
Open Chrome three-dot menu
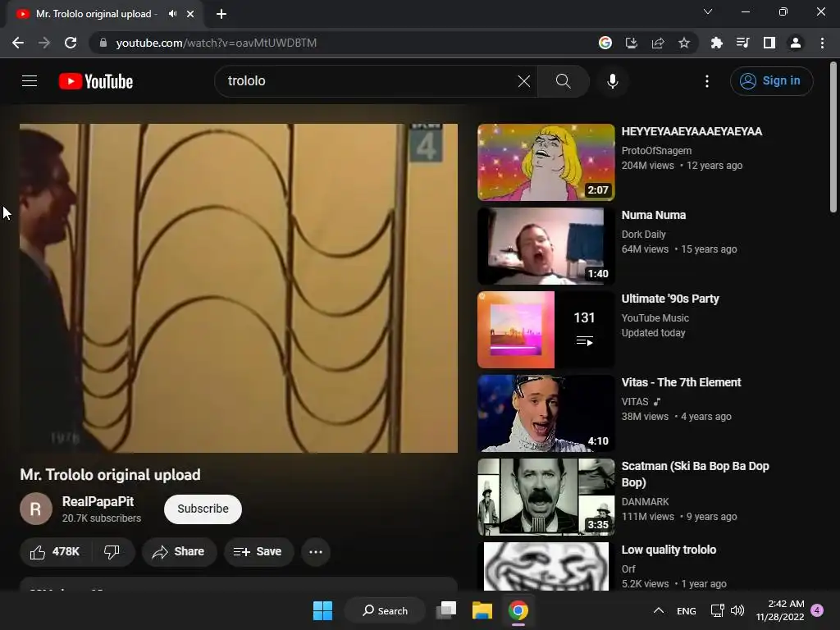[x=822, y=43]
